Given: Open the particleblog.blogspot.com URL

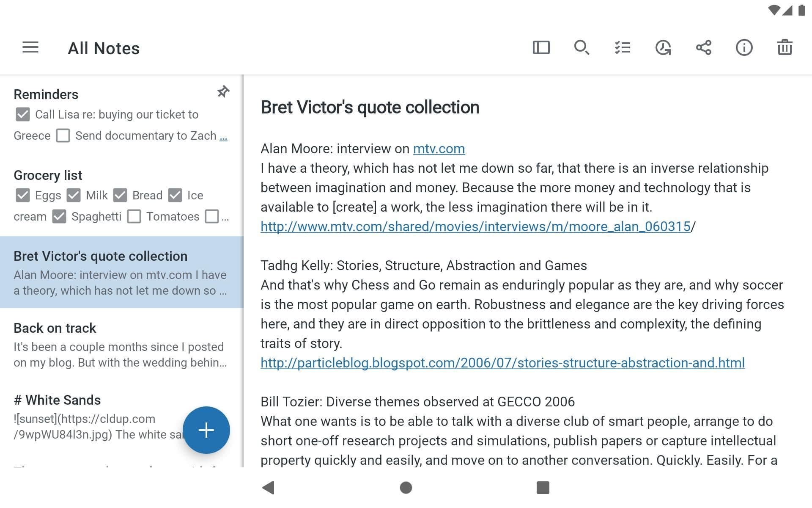Looking at the screenshot, I should [x=502, y=363].
